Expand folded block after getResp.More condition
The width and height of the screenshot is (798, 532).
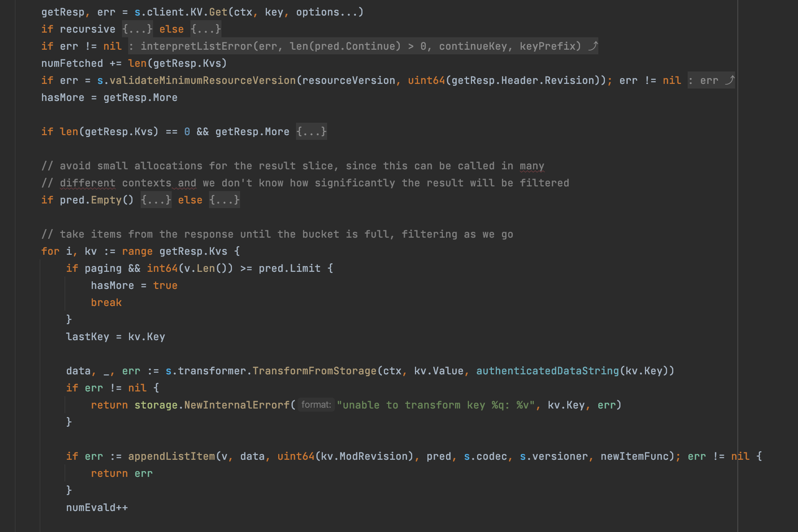point(311,132)
